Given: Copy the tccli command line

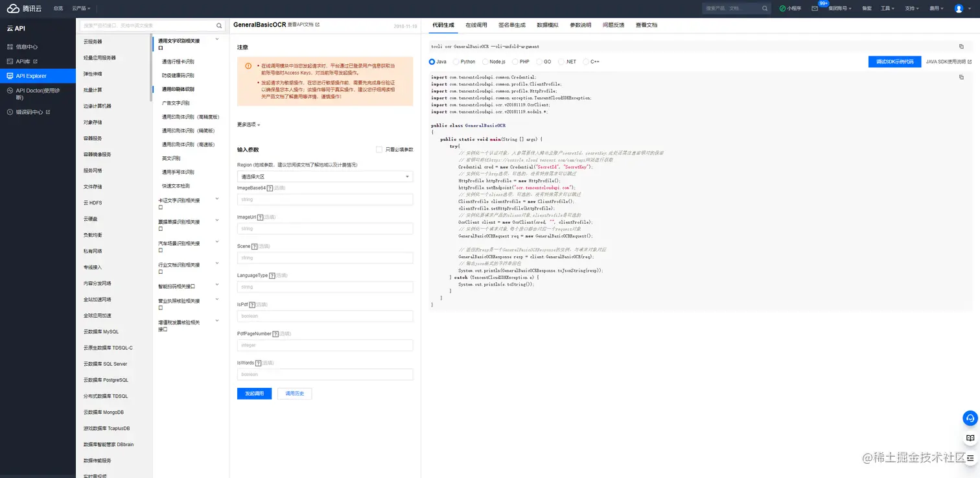Looking at the screenshot, I should [x=961, y=47].
